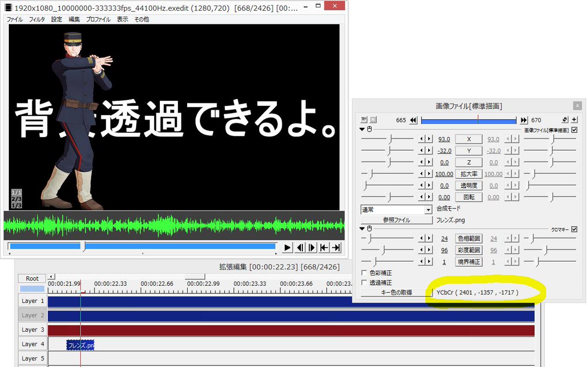Jump to the last frame using the end icon
The height and width of the screenshot is (367, 588).
335,247
